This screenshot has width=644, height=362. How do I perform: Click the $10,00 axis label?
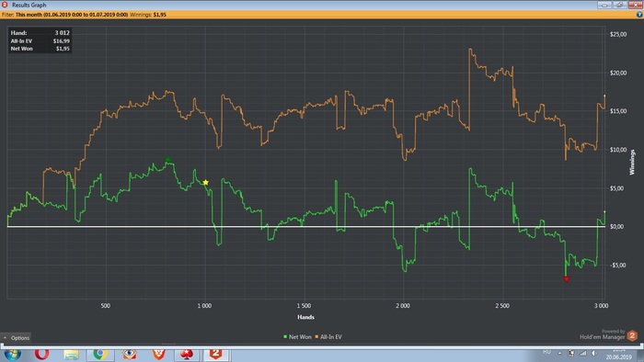(x=618, y=150)
